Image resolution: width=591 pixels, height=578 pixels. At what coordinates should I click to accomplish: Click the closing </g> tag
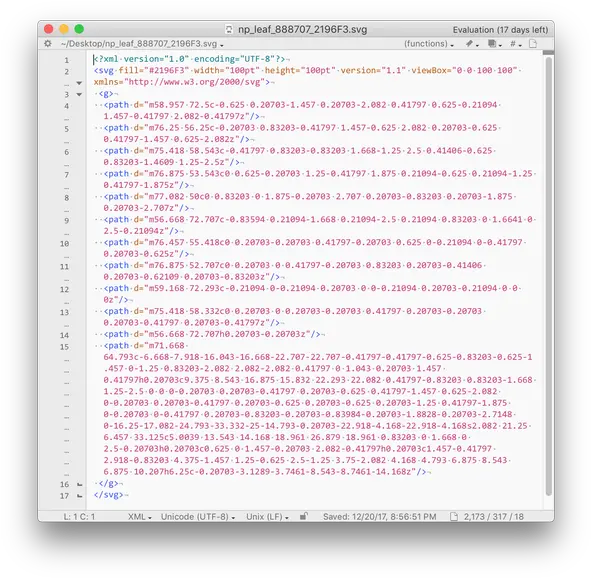point(109,483)
